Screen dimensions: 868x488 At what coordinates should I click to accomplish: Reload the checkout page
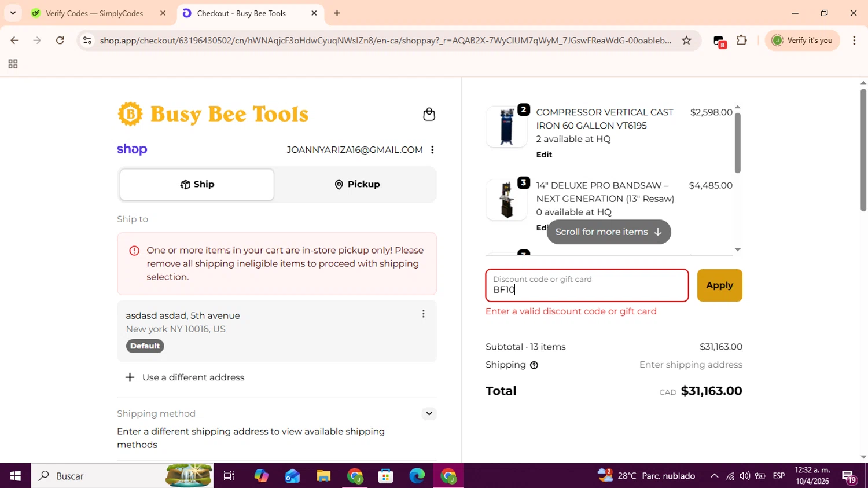click(60, 40)
